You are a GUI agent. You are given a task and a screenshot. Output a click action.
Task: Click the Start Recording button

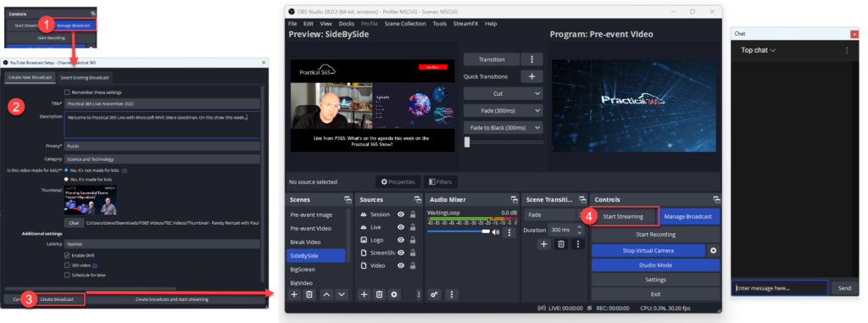click(x=655, y=234)
